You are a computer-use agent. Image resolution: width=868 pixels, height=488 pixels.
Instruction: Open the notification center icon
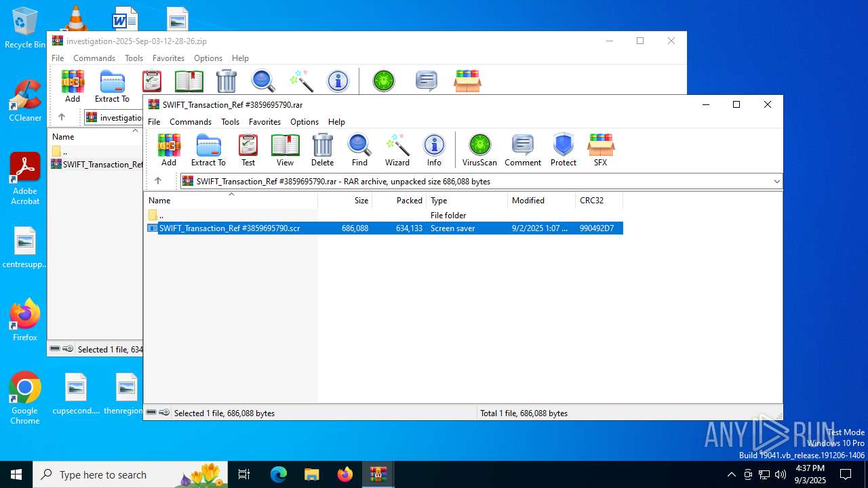pos(846,474)
